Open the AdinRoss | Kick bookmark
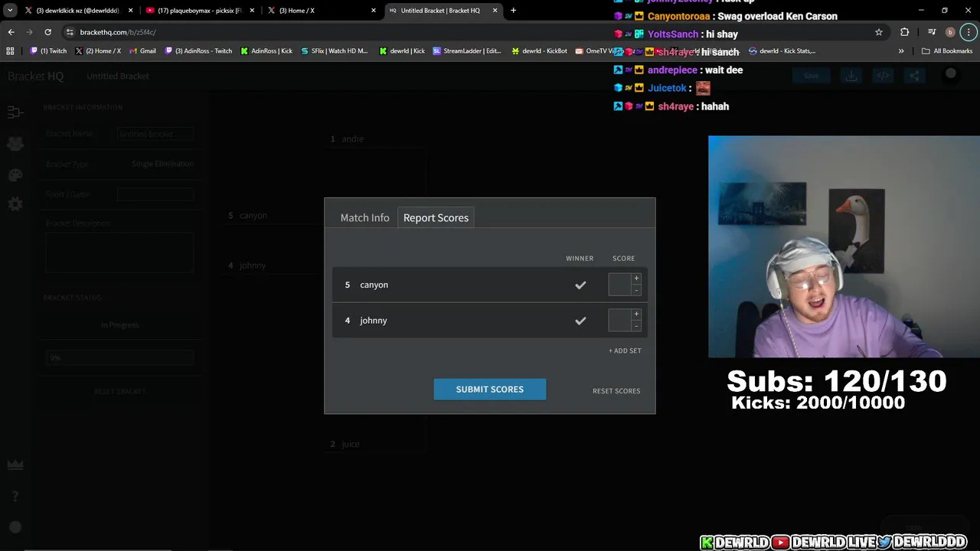980x551 pixels. pyautogui.click(x=266, y=51)
